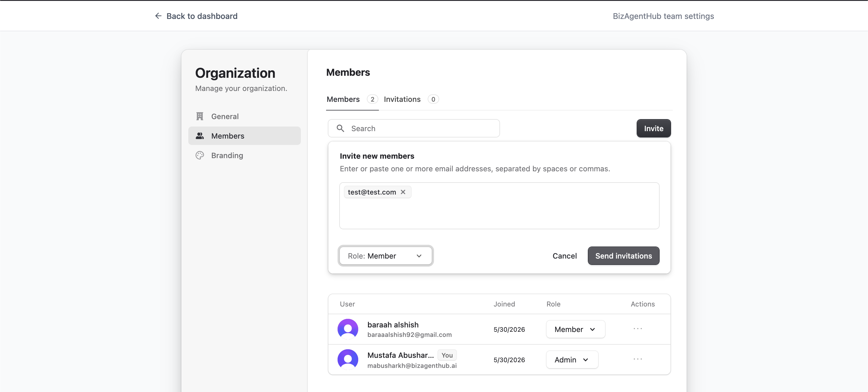Open actions menu for Mustafa Abushar
The image size is (868, 392).
click(638, 359)
